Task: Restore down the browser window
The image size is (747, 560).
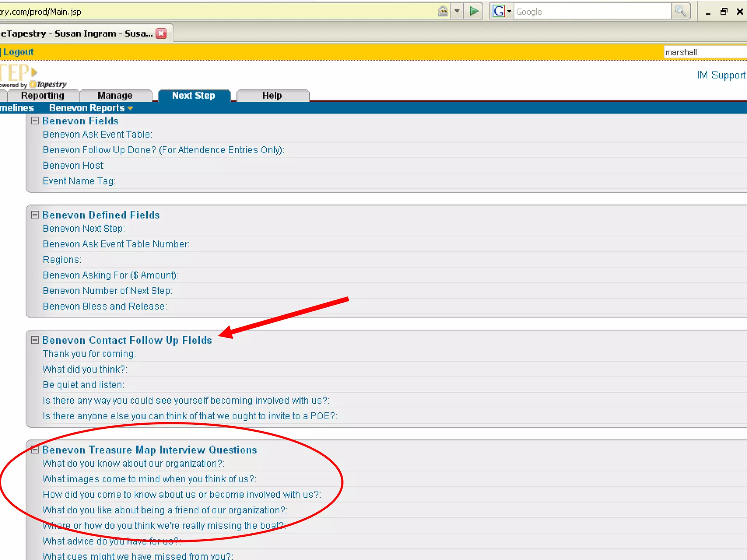Action: (724, 12)
